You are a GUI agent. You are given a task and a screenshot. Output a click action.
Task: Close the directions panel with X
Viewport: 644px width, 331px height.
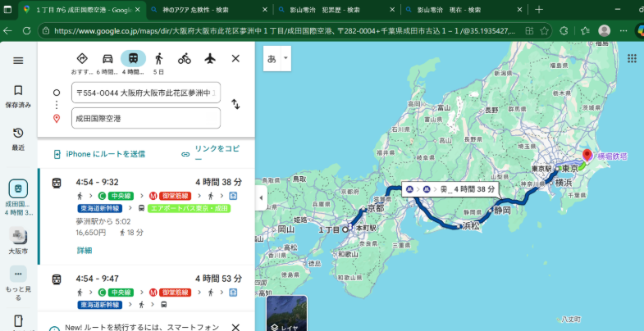click(x=235, y=58)
